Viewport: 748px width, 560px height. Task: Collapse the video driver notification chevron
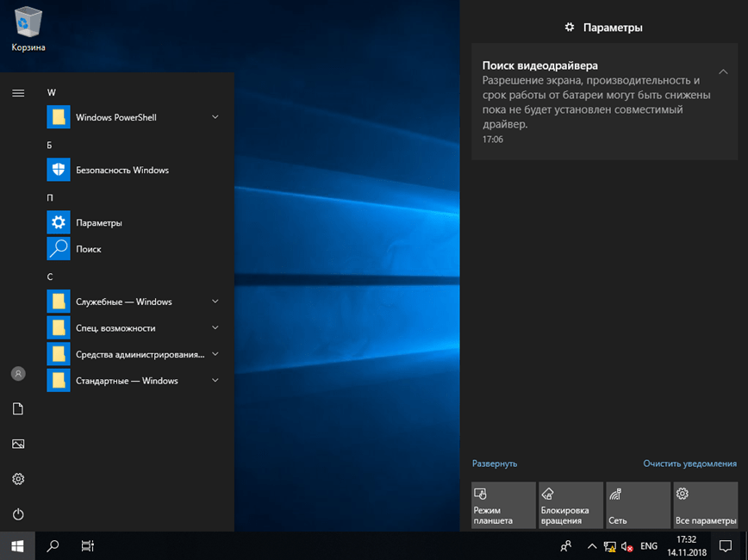coord(723,72)
